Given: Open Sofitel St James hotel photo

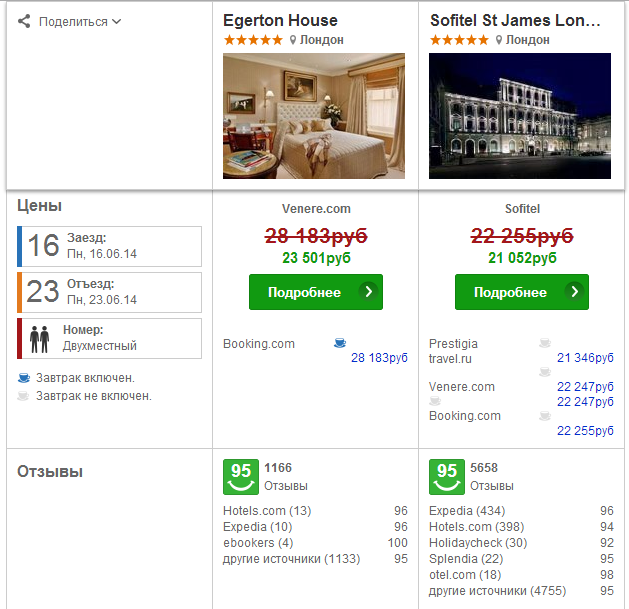Looking at the screenshot, I should pos(519,115).
